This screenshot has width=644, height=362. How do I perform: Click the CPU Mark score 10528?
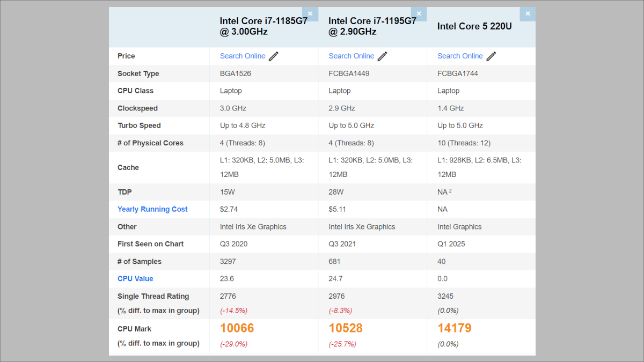(346, 328)
